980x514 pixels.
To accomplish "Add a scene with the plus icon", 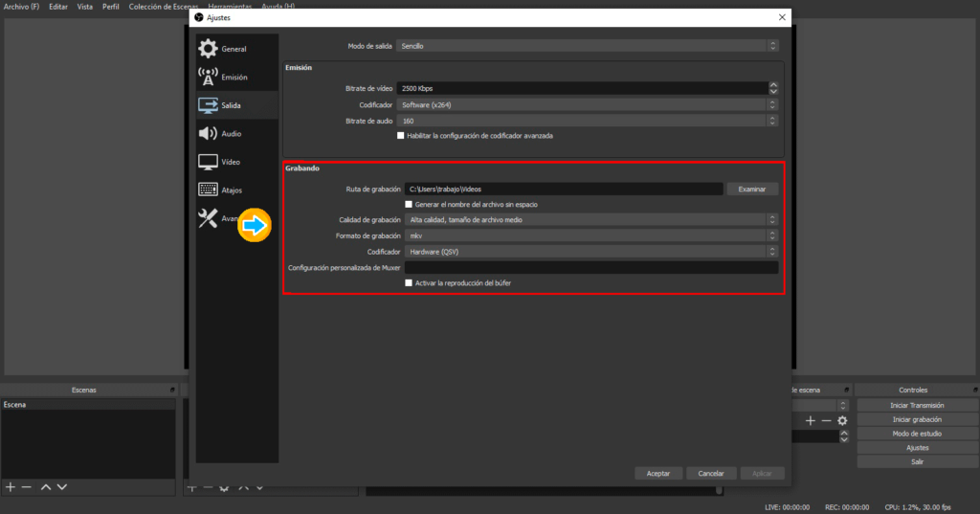I will pyautogui.click(x=11, y=487).
